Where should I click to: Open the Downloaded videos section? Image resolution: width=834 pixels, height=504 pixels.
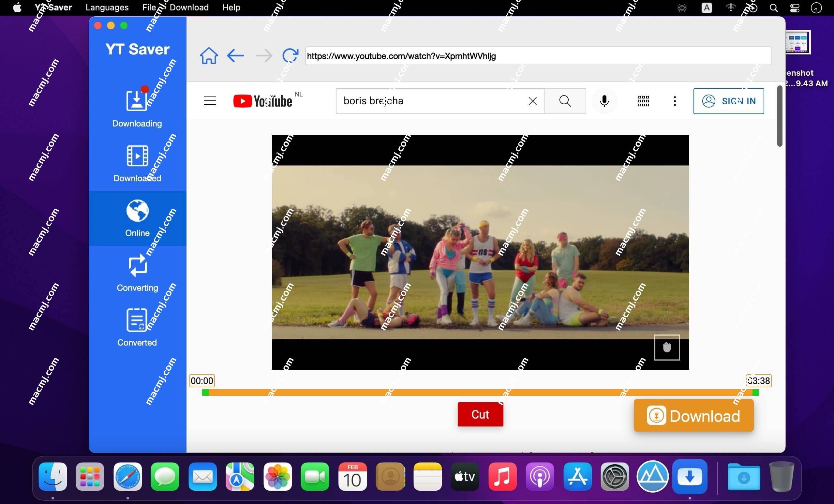coord(137,163)
